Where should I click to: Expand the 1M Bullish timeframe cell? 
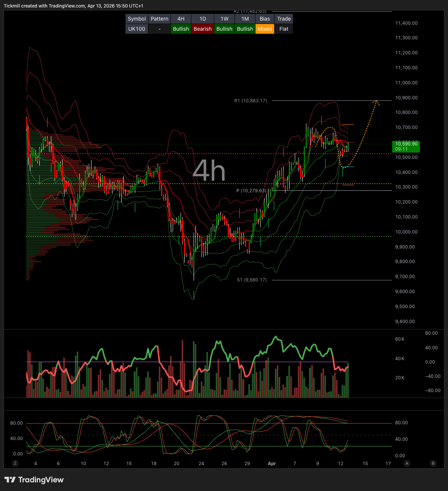(245, 29)
